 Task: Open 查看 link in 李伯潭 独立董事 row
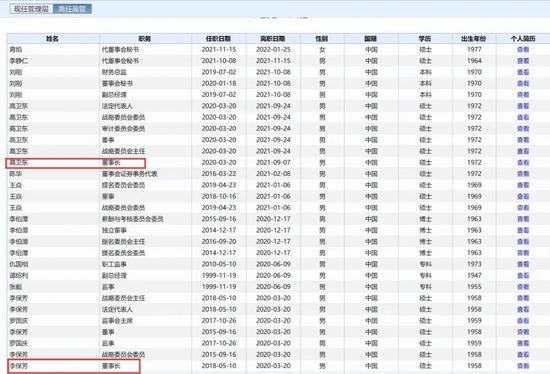coord(523,230)
